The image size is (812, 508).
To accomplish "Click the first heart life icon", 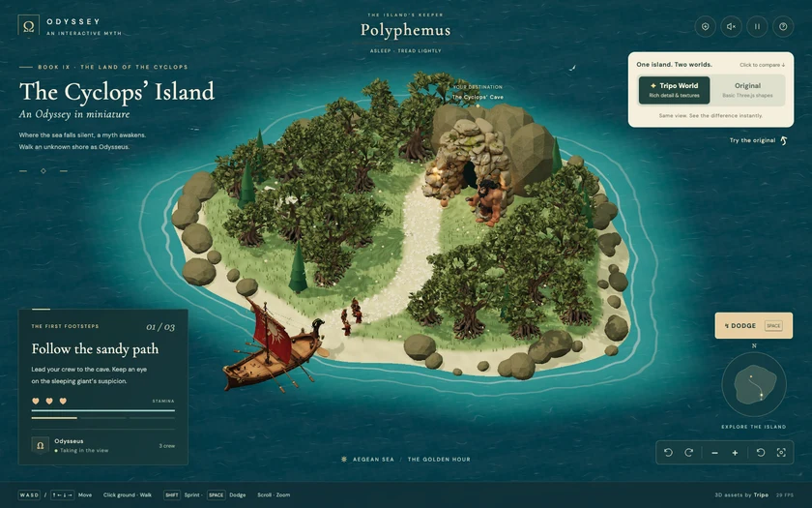I will tap(36, 401).
